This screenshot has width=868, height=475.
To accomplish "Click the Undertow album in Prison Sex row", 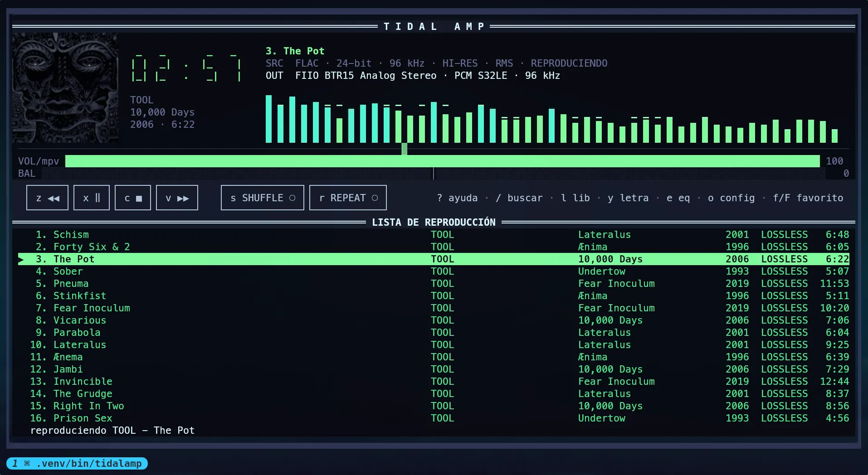I will click(x=602, y=418).
